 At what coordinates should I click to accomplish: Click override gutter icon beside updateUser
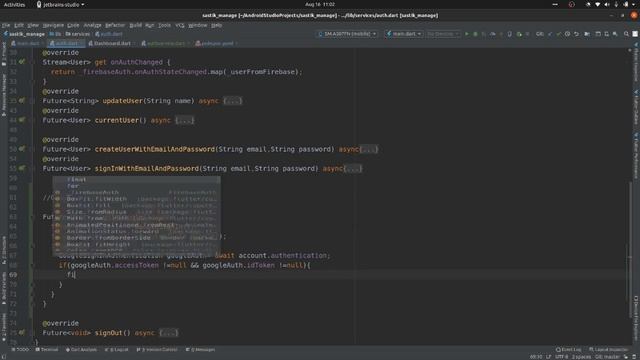pyautogui.click(x=22, y=100)
